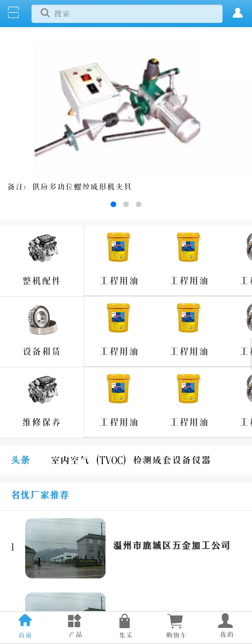
Task: Select the third carousel dot
Action: pos(139,204)
